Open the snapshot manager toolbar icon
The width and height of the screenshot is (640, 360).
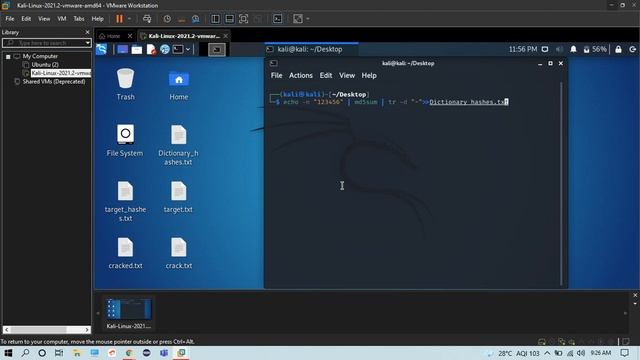click(x=196, y=19)
